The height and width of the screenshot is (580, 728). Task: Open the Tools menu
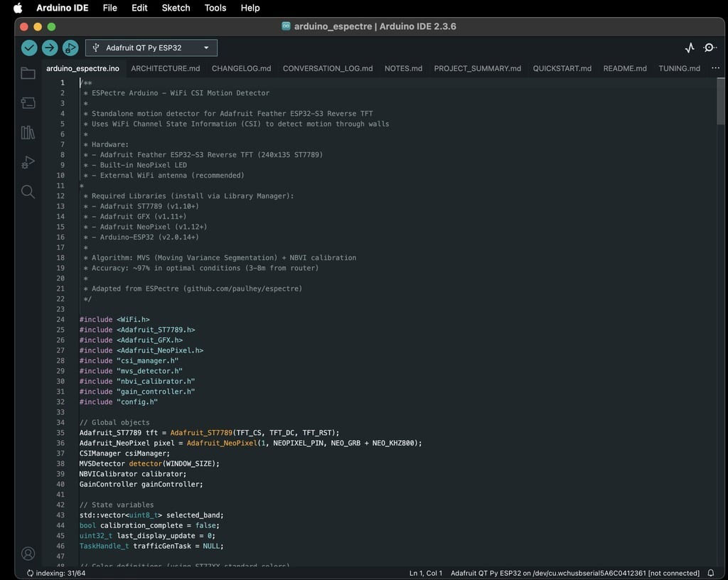(215, 8)
